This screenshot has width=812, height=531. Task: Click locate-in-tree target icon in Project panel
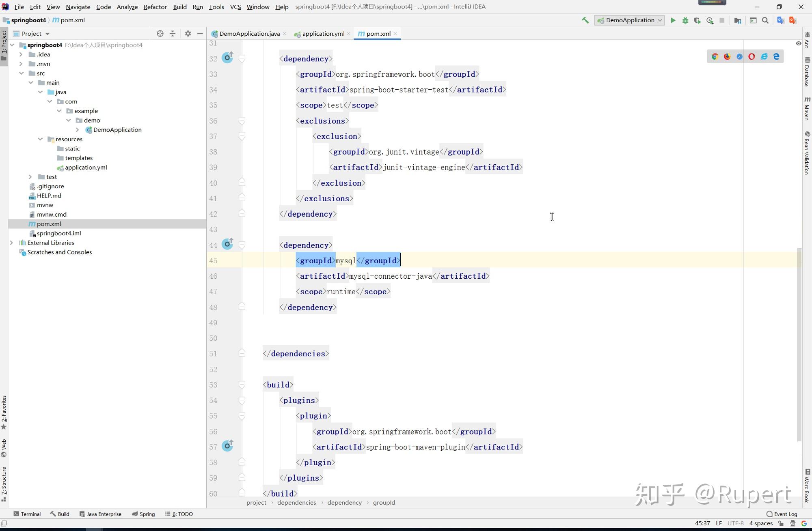(x=160, y=34)
